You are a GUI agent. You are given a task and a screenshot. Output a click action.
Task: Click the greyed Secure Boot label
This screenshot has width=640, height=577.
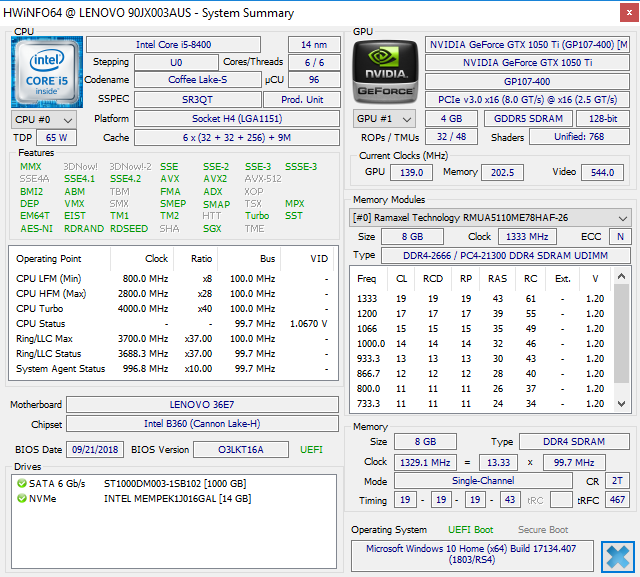click(x=543, y=530)
